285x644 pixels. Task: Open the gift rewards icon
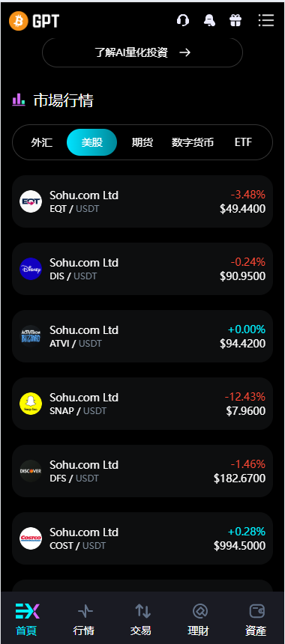(x=235, y=20)
